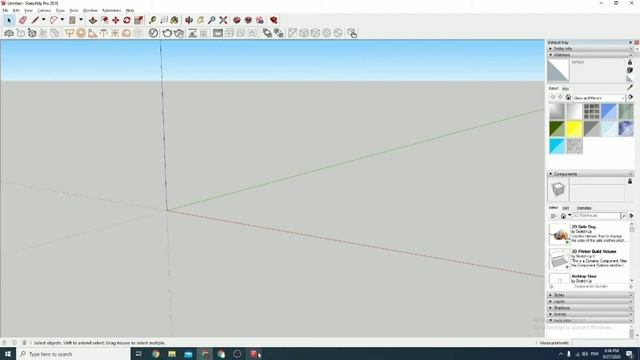This screenshot has height=360, width=640.
Task: Select the 3D Printer Build Volume component
Action: 589,259
